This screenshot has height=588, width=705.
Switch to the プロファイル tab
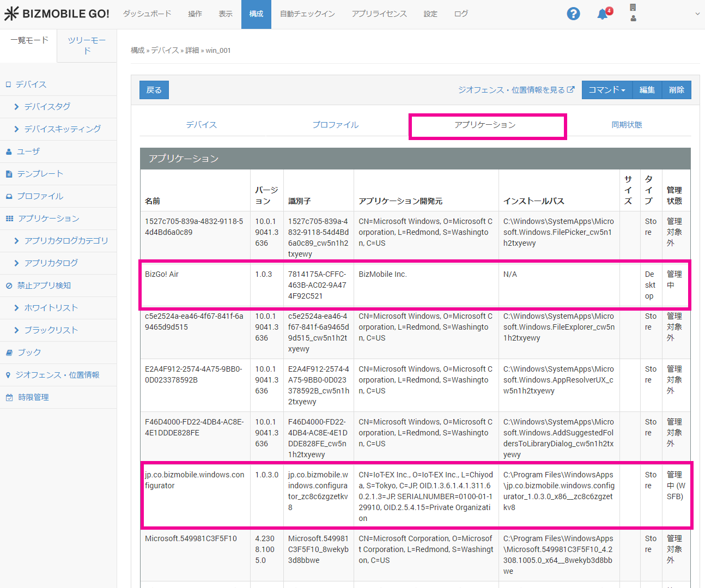pos(335,125)
